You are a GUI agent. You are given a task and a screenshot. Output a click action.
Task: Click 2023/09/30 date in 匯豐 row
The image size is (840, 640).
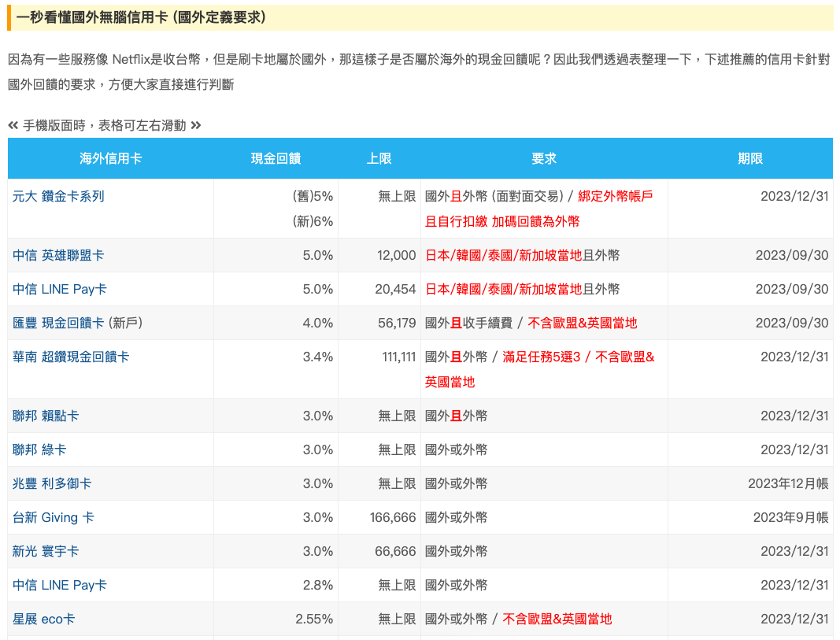[x=792, y=323]
